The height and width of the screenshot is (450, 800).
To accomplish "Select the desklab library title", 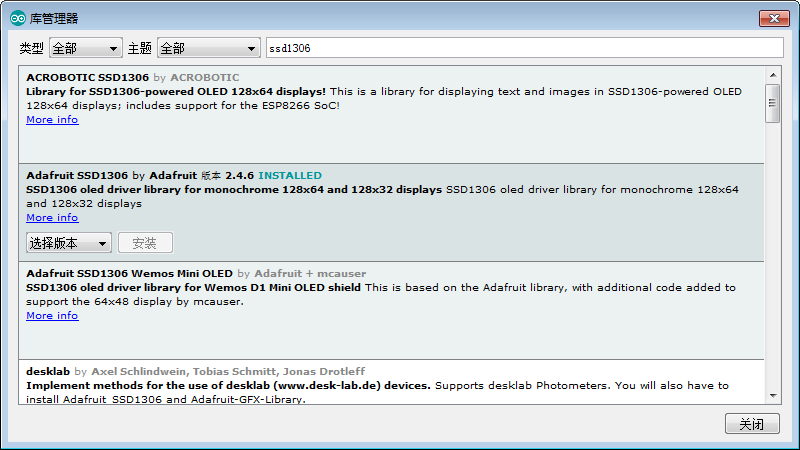I will [48, 371].
